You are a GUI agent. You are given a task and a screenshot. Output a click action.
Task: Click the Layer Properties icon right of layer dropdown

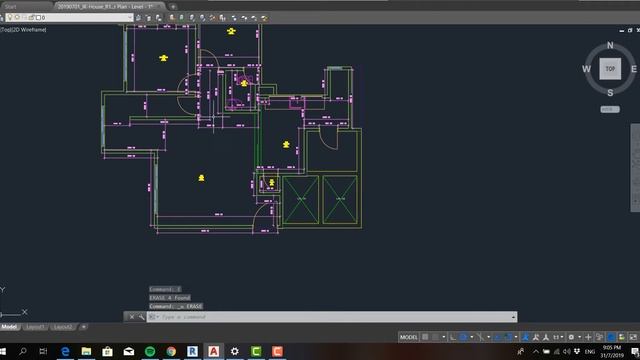click(139, 18)
